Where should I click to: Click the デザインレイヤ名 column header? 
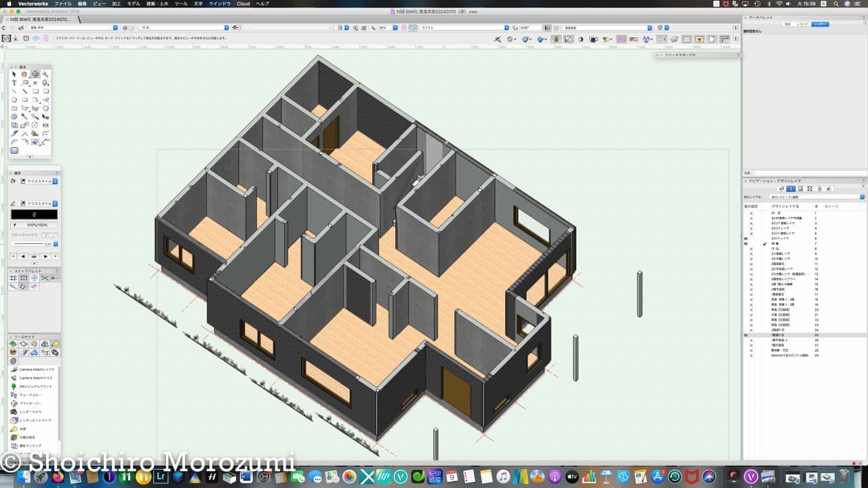785,205
